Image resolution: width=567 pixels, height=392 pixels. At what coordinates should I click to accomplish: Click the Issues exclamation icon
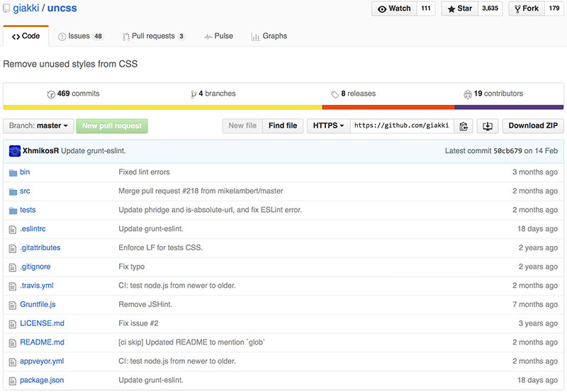(62, 37)
